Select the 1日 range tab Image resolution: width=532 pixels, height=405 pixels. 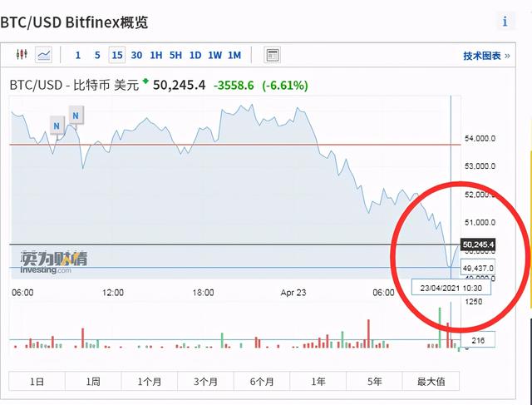coord(37,382)
